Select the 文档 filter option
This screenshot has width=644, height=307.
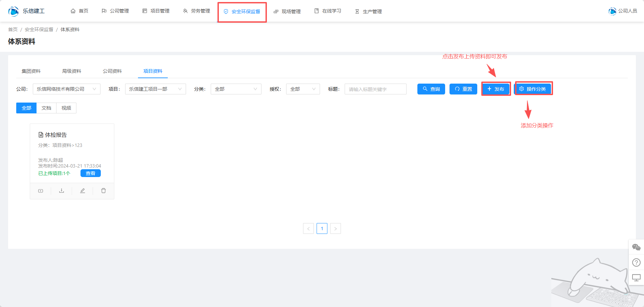pos(46,108)
